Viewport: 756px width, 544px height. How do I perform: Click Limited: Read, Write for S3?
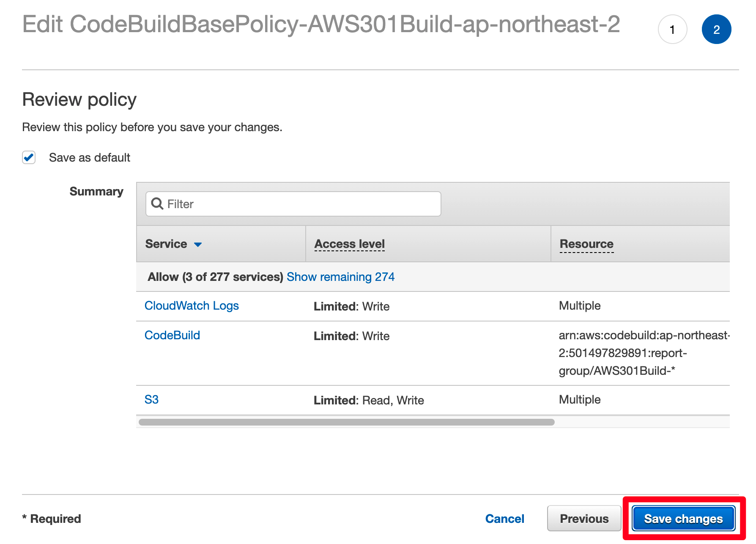pos(369,401)
